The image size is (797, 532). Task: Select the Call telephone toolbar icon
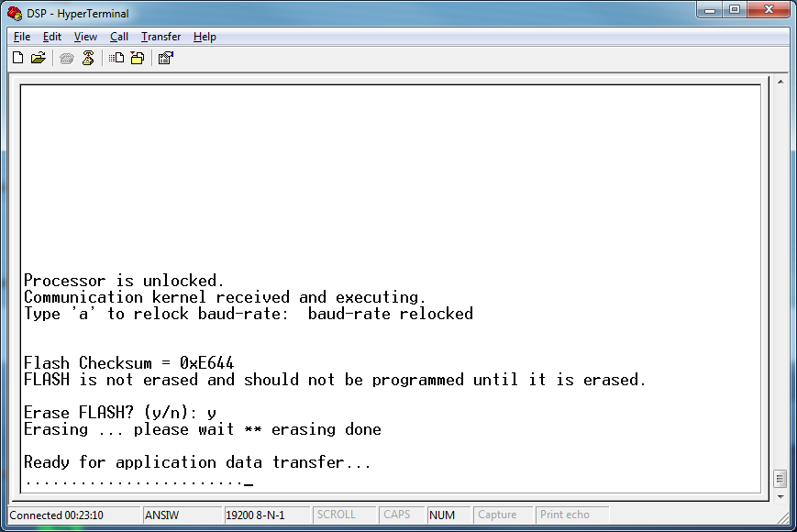click(66, 57)
